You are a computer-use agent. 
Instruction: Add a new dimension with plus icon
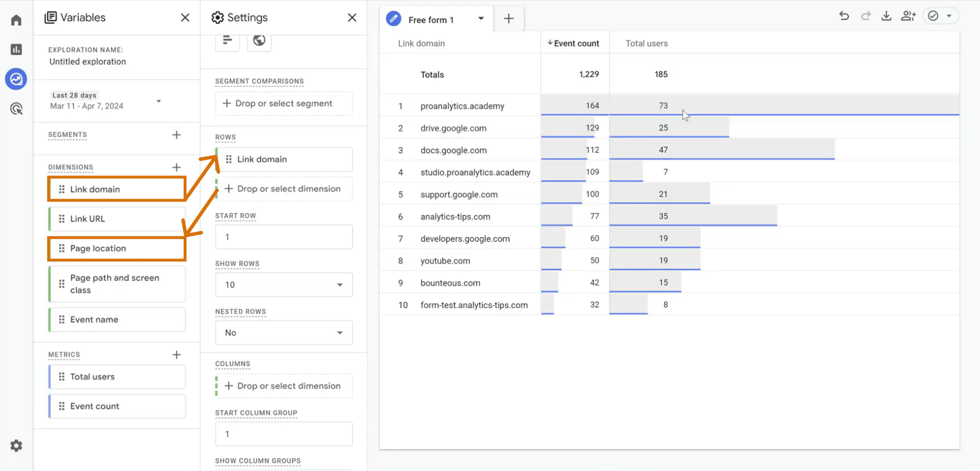click(177, 167)
